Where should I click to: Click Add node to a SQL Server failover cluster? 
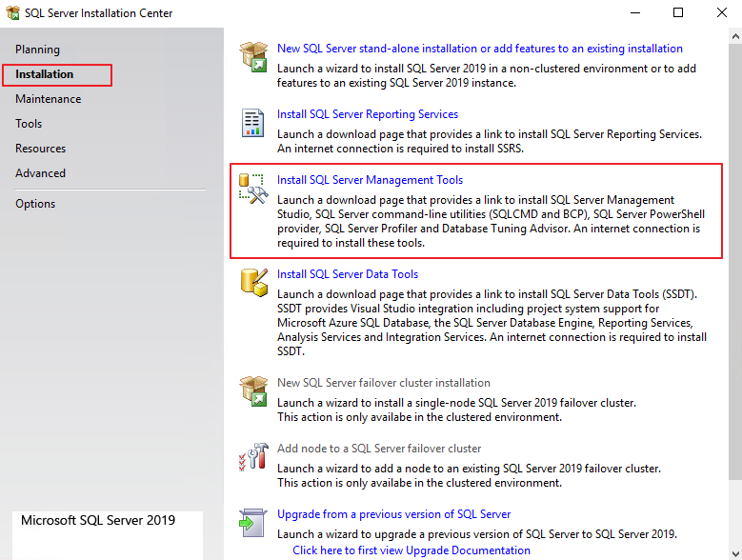[x=379, y=448]
